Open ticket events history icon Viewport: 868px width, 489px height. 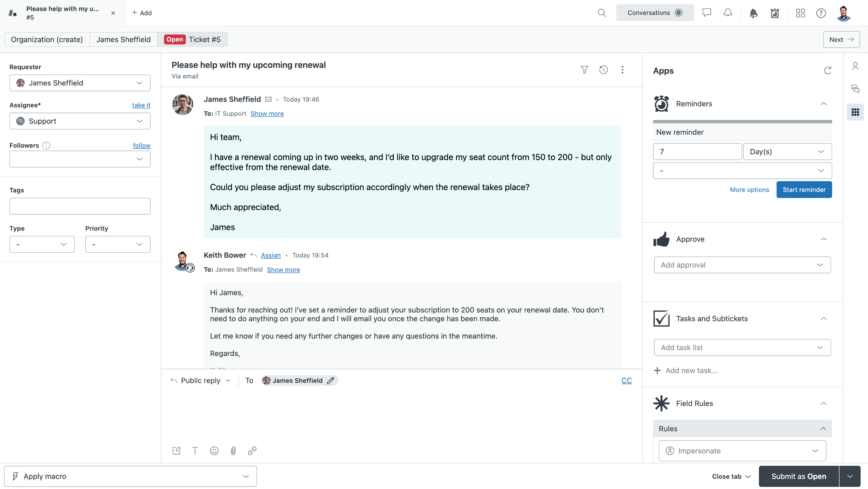[603, 70]
